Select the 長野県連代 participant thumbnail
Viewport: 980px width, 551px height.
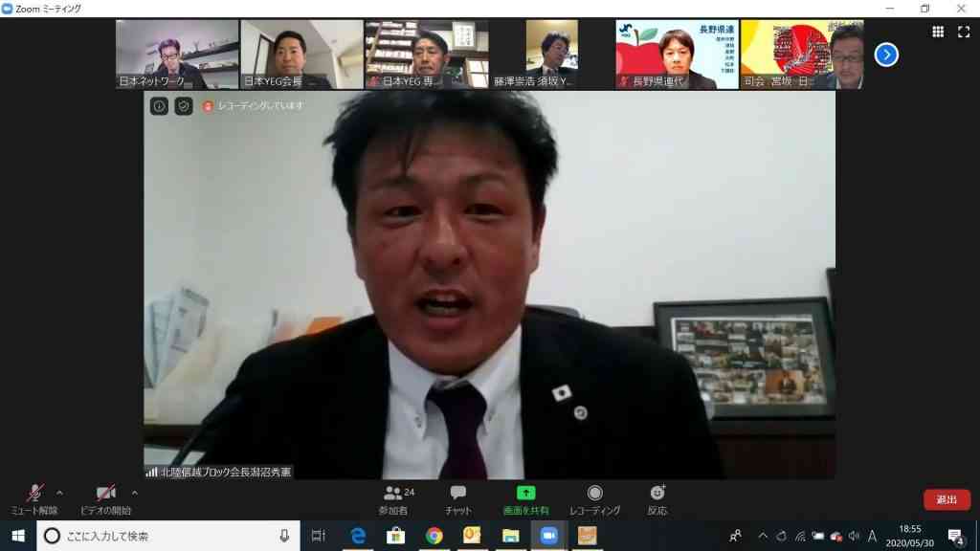click(x=677, y=55)
